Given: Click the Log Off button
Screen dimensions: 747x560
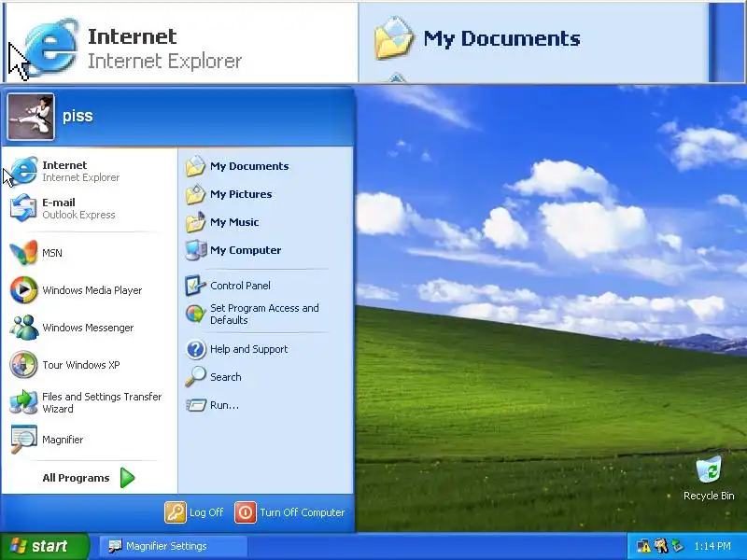Looking at the screenshot, I should [x=194, y=512].
